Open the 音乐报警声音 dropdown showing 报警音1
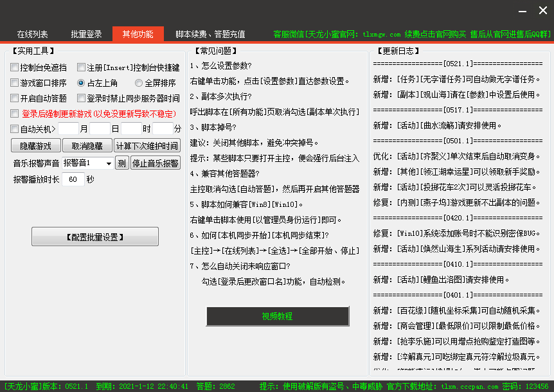The width and height of the screenshot is (554, 392). pos(87,163)
